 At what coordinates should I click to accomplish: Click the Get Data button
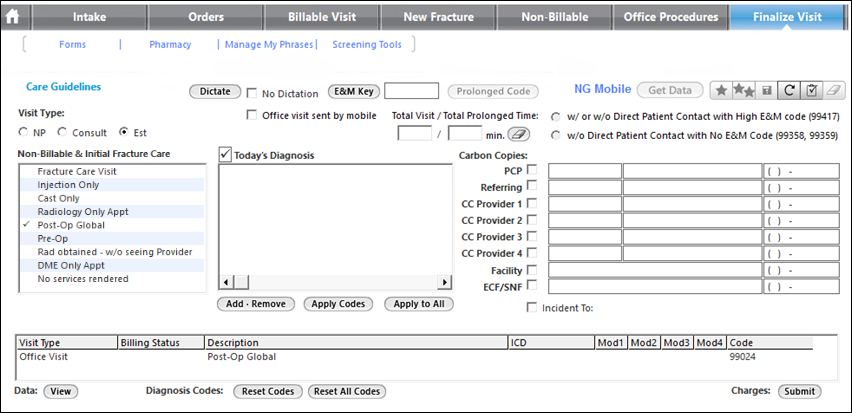[x=669, y=90]
